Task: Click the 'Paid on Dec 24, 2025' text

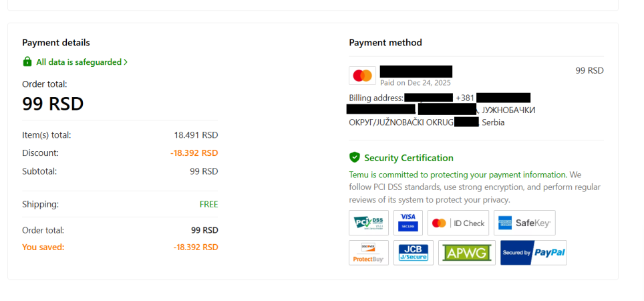Action: pyautogui.click(x=416, y=83)
